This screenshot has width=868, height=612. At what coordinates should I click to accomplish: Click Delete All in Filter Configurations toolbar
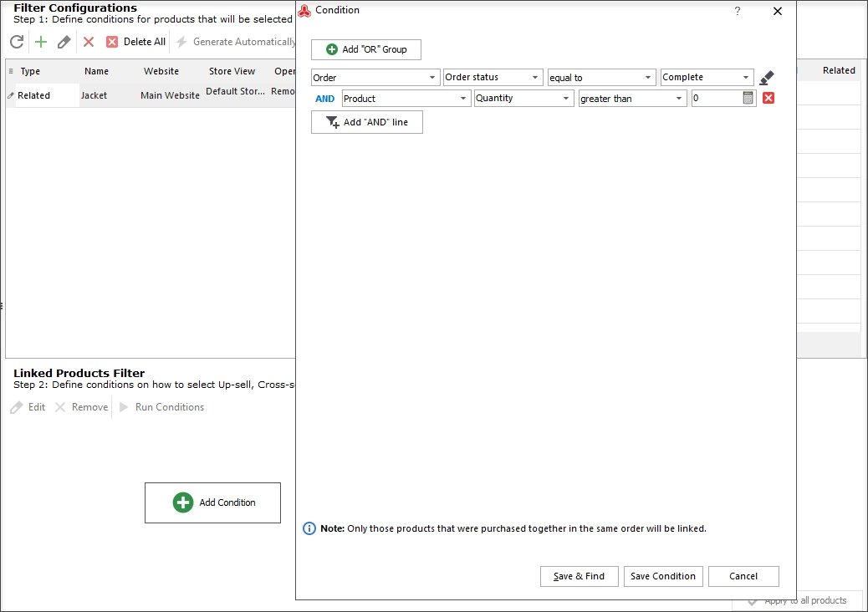coord(135,42)
